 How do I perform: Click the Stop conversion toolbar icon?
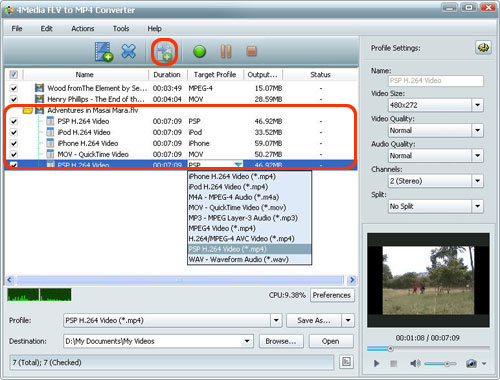252,51
